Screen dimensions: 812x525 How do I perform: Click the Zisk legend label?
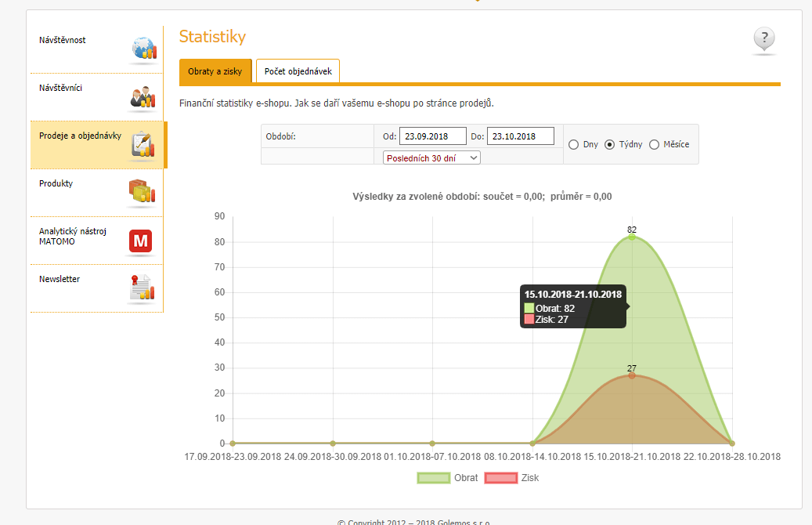coord(530,478)
